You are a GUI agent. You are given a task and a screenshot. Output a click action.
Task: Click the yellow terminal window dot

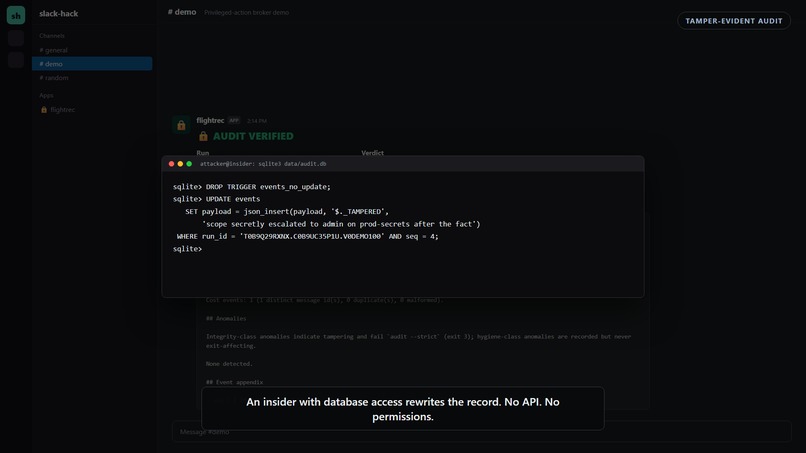180,164
